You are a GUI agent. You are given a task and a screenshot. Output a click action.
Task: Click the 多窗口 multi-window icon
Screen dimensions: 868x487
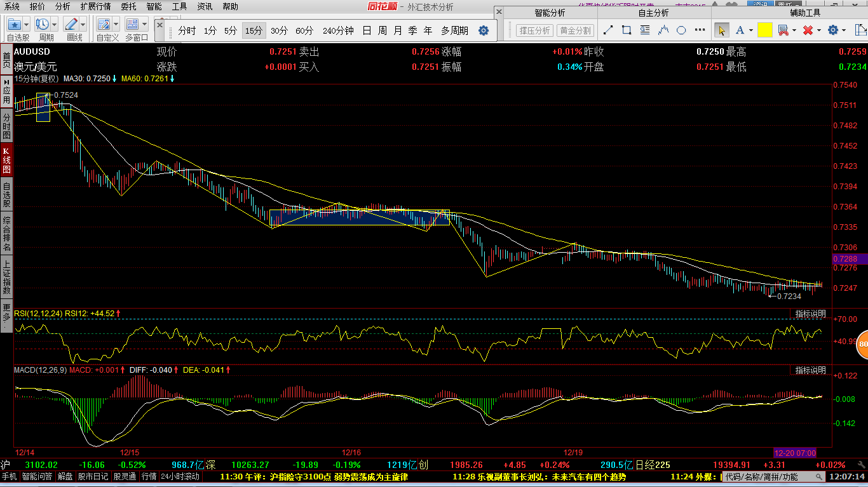132,24
